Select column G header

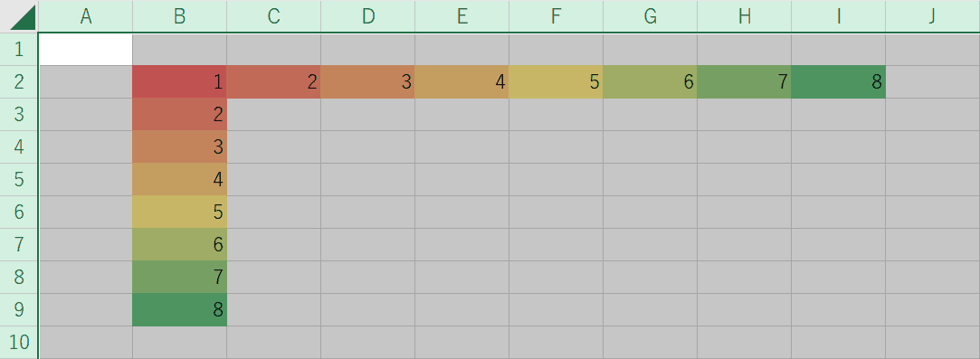(x=650, y=16)
